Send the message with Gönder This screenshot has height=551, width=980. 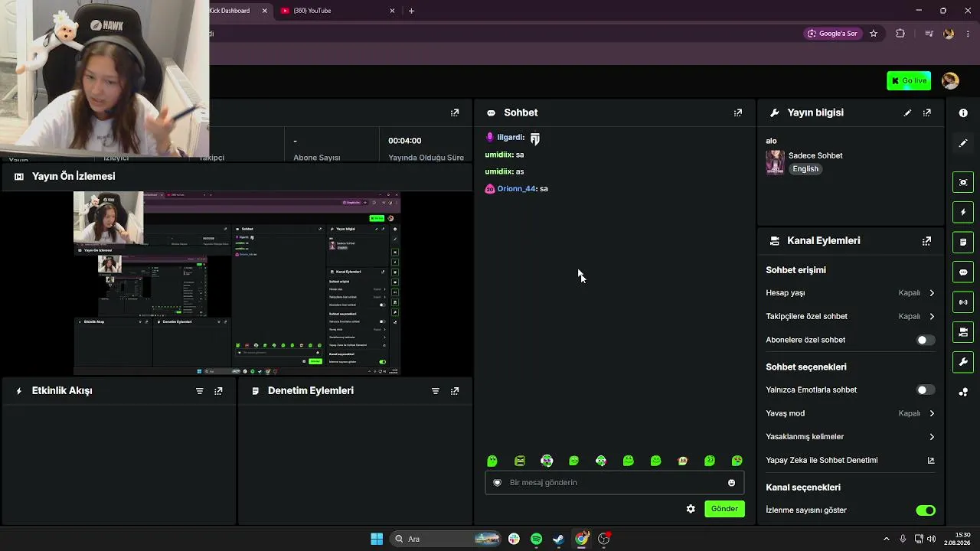[724, 509]
